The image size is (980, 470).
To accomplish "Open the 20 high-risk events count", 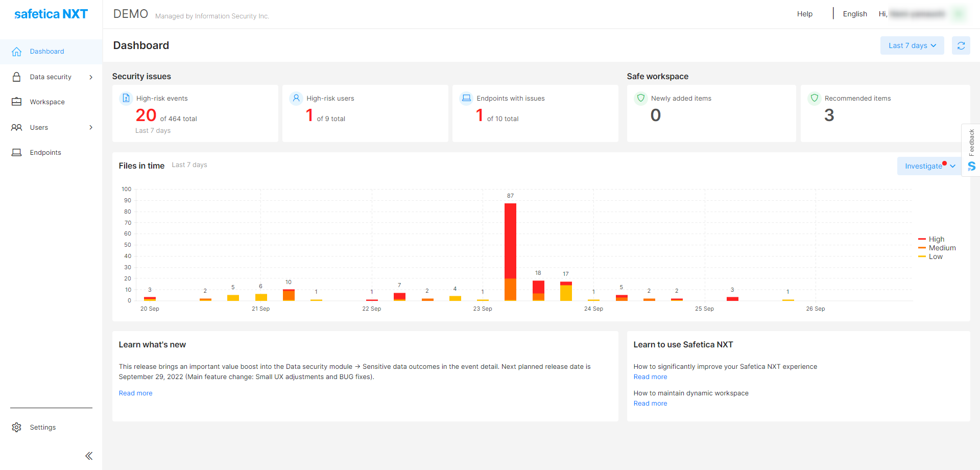I will pos(146,115).
